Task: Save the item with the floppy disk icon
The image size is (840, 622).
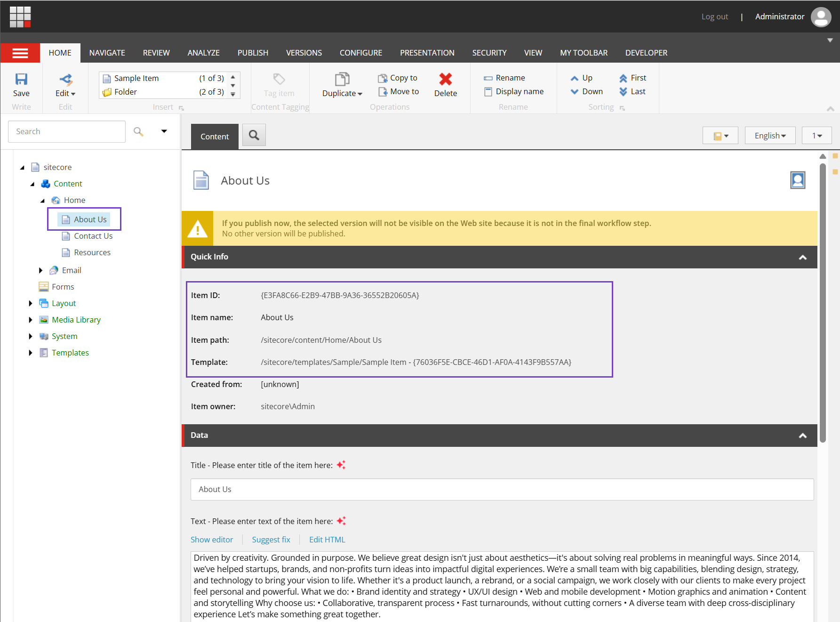Action: (21, 79)
